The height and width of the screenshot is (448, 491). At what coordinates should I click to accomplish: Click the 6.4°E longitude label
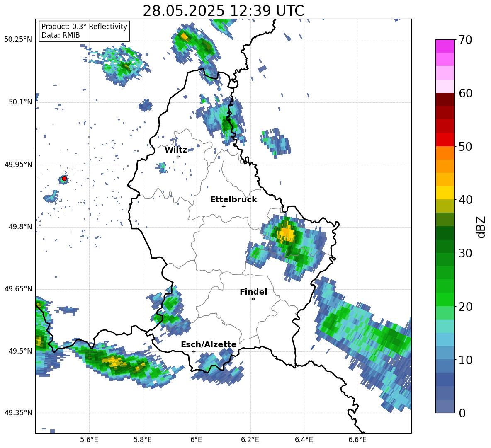point(304,440)
